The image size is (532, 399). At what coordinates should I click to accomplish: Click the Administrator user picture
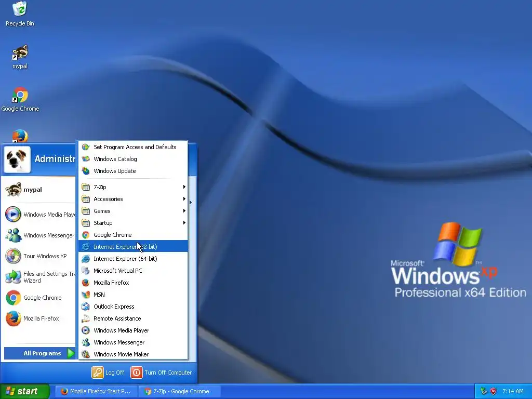[x=17, y=159]
